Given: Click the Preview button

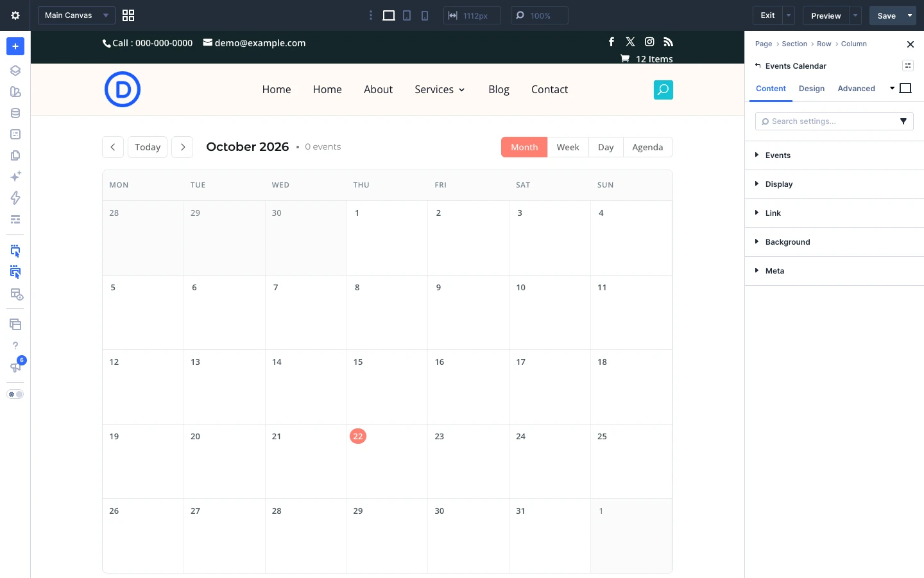Looking at the screenshot, I should (826, 15).
